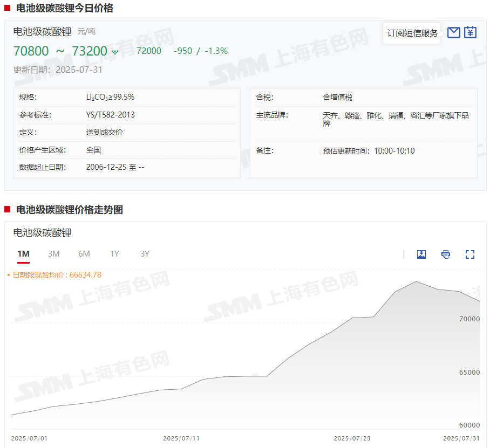Show the 1Y price trend
The image size is (490, 448).
pos(114,254)
